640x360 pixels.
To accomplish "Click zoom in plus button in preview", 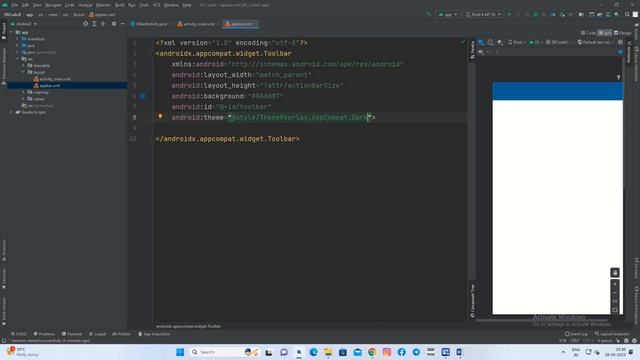I will coord(615,284).
